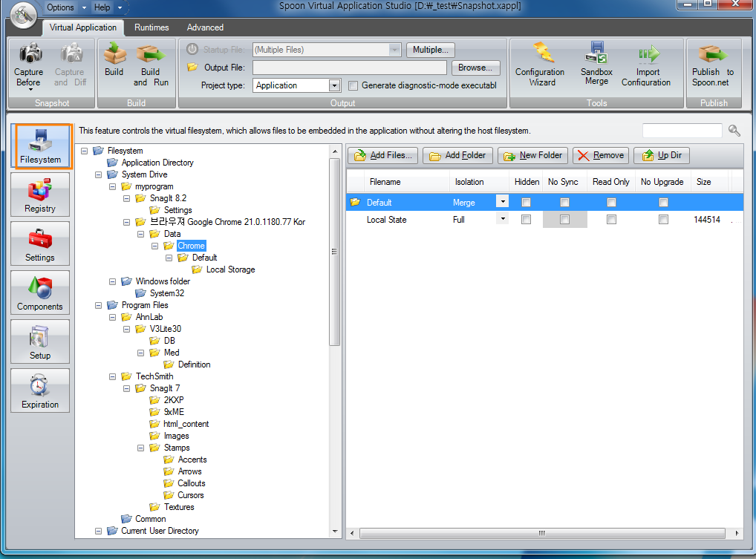Click the Common folder icon
The image size is (756, 559).
pyautogui.click(x=126, y=518)
